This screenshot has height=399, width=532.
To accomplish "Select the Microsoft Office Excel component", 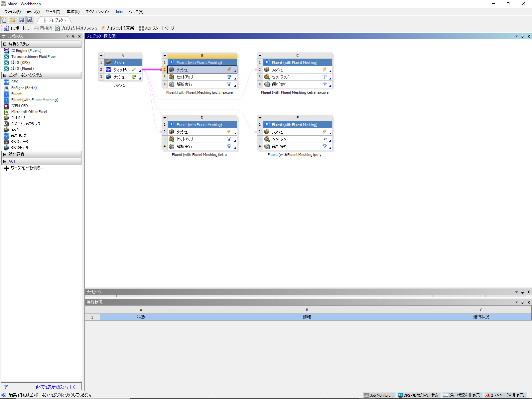I will coord(29,112).
